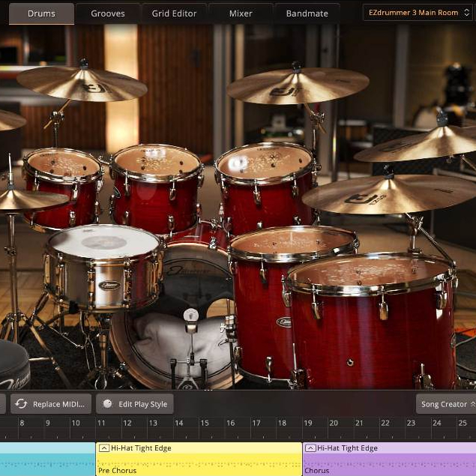Collapse the Pre Chorus Hi-Hat Tight Edge arrow
The height and width of the screenshot is (476, 476).
[103, 448]
